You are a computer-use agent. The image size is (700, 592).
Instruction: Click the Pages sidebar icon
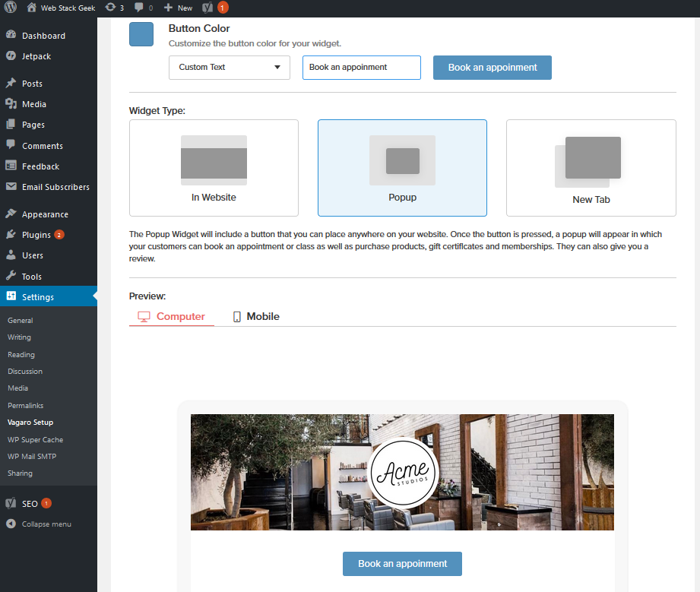(x=11, y=124)
